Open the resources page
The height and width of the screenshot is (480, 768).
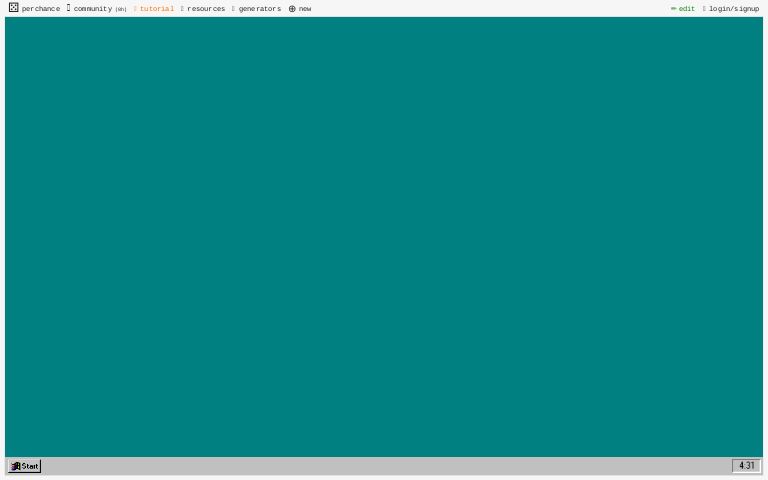click(206, 9)
